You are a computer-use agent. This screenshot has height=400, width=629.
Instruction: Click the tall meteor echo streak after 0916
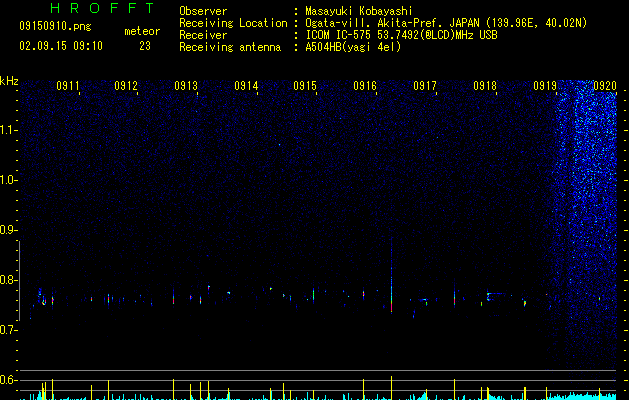(392, 277)
